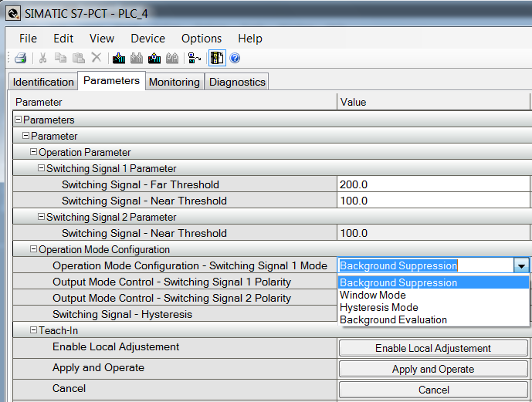
Task: Click the grayed Load all to devices icon
Action: click(x=137, y=58)
